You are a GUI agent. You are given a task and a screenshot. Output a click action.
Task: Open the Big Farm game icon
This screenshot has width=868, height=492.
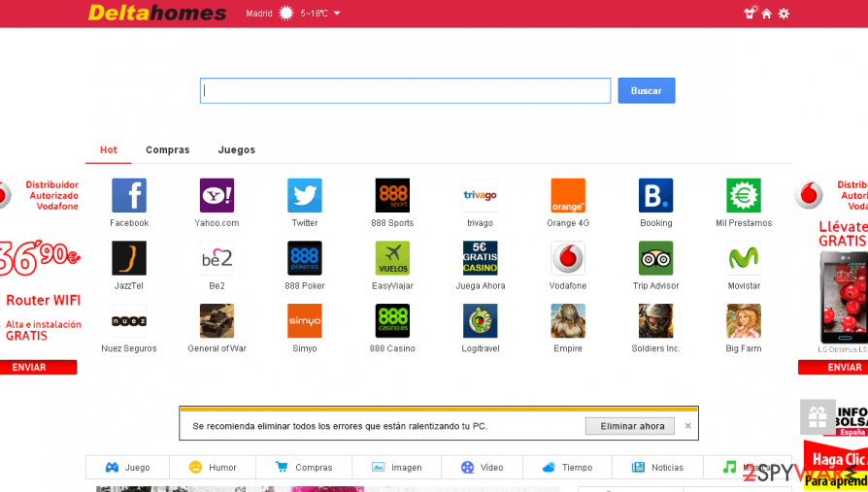point(744,320)
